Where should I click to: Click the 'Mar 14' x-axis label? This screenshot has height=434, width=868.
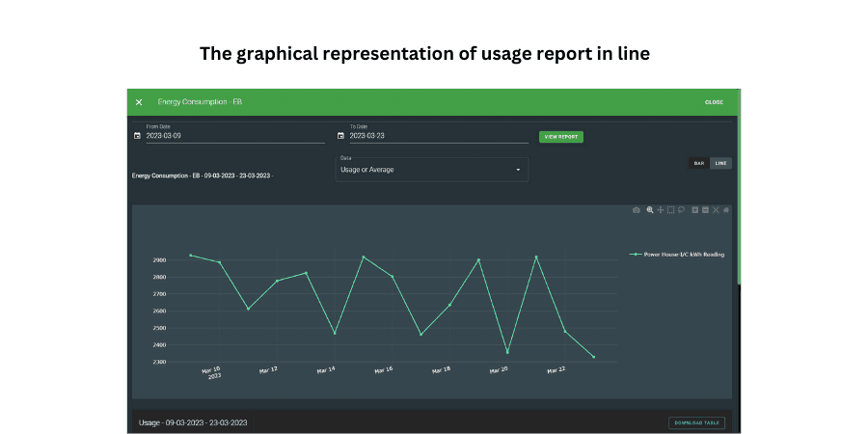click(326, 369)
